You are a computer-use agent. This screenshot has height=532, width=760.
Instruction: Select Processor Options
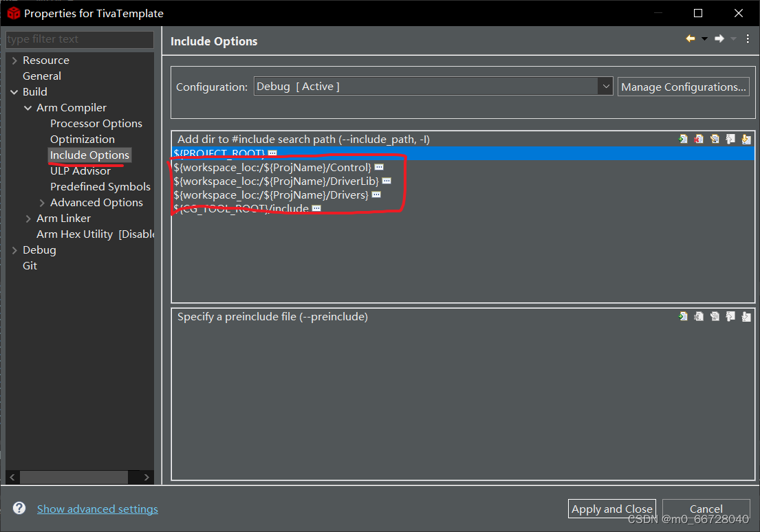click(x=96, y=124)
